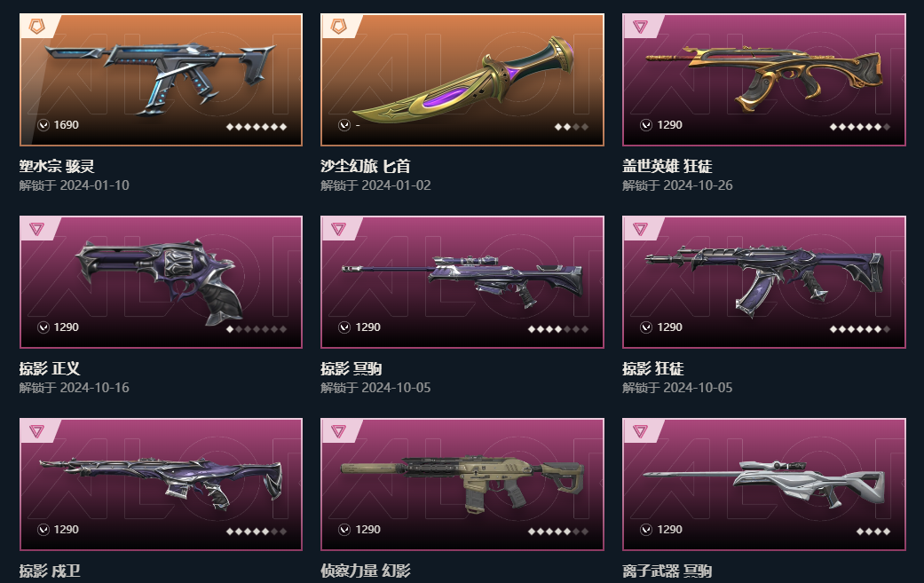This screenshot has height=583, width=924.
Task: Click the VP currency icon on the 匕首 card
Action: pos(344,125)
